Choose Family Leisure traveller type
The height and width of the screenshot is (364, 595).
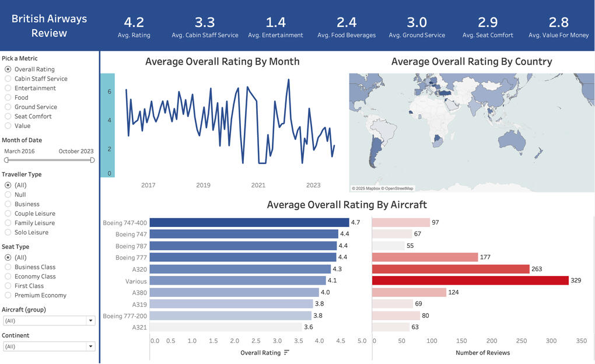[x=8, y=223]
